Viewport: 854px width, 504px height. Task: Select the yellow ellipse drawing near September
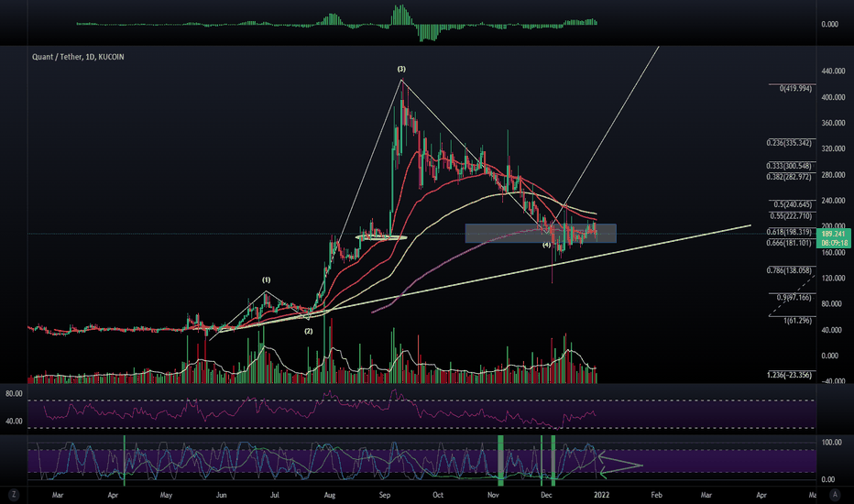point(381,237)
